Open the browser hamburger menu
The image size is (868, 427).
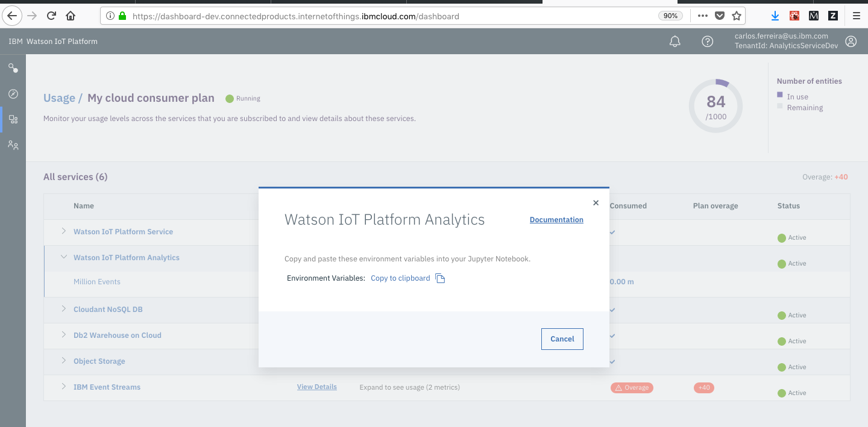click(x=856, y=16)
